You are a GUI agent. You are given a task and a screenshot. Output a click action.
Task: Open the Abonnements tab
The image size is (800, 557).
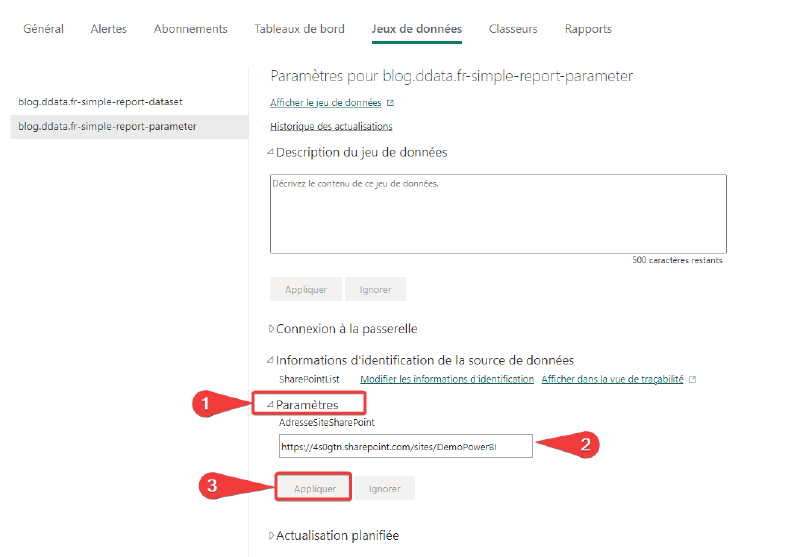click(190, 29)
